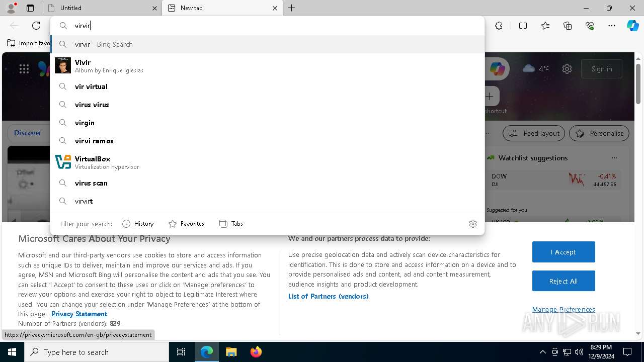Screen dimensions: 644x362
Task: Launch Firefox from taskbar
Action: click(x=256, y=352)
